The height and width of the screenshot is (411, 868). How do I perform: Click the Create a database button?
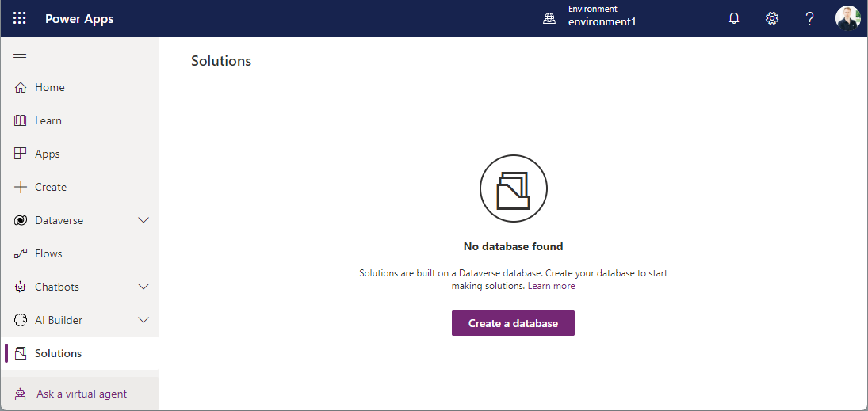[513, 323]
